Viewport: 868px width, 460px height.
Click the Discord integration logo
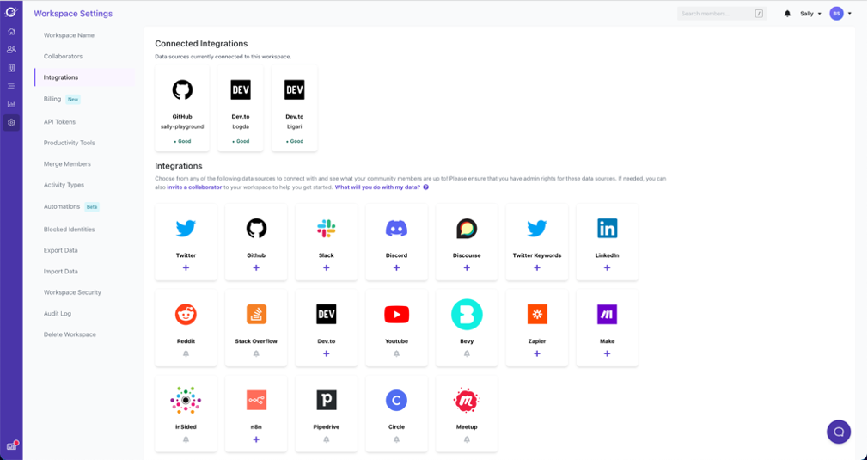pyautogui.click(x=396, y=228)
